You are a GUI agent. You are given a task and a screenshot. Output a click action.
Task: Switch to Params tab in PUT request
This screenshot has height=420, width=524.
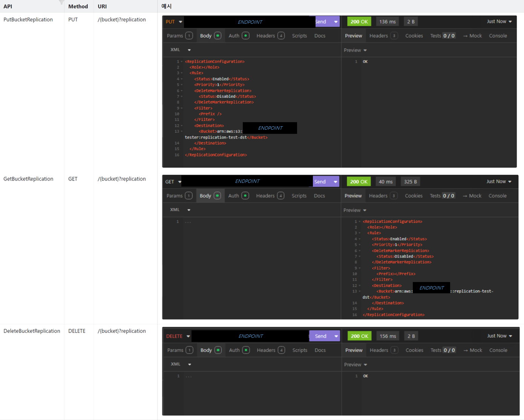pos(179,36)
